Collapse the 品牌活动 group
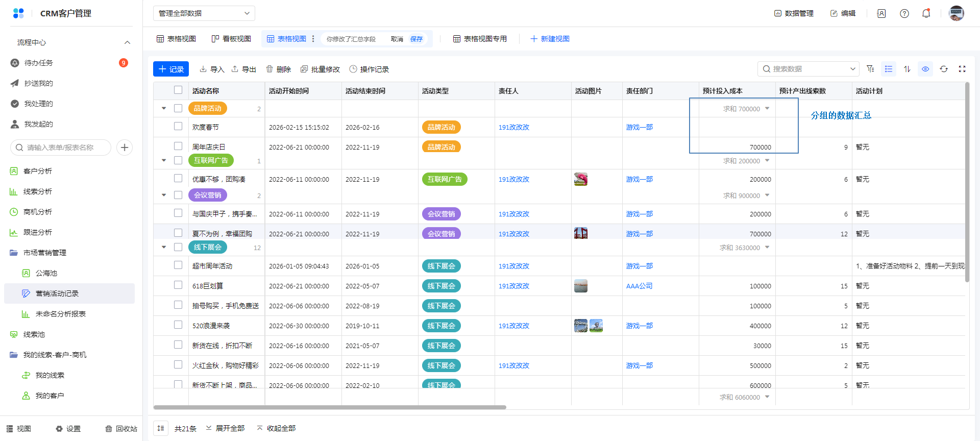 point(164,108)
